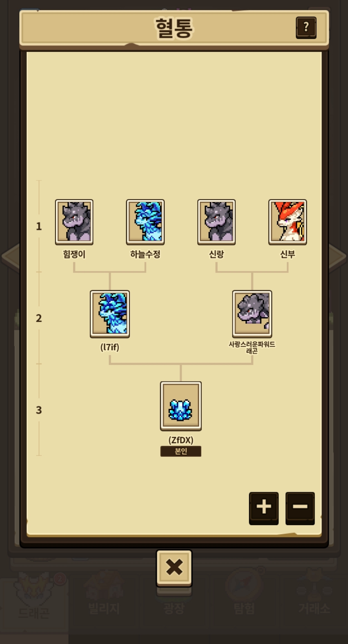
Task: Open the question mark help button
Action: pyautogui.click(x=306, y=27)
